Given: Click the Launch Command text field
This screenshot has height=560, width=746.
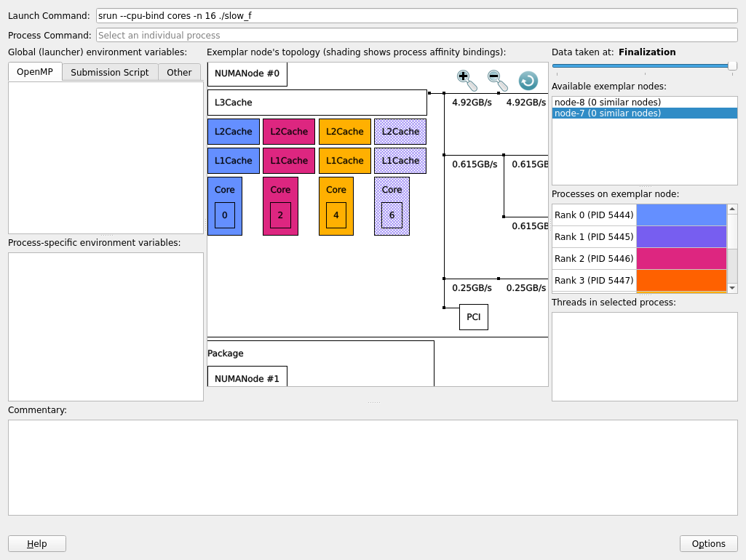Looking at the screenshot, I should coord(417,16).
